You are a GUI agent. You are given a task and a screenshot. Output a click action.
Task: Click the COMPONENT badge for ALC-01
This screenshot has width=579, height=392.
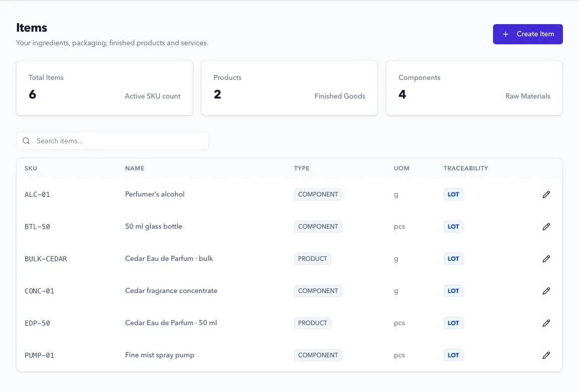point(318,194)
